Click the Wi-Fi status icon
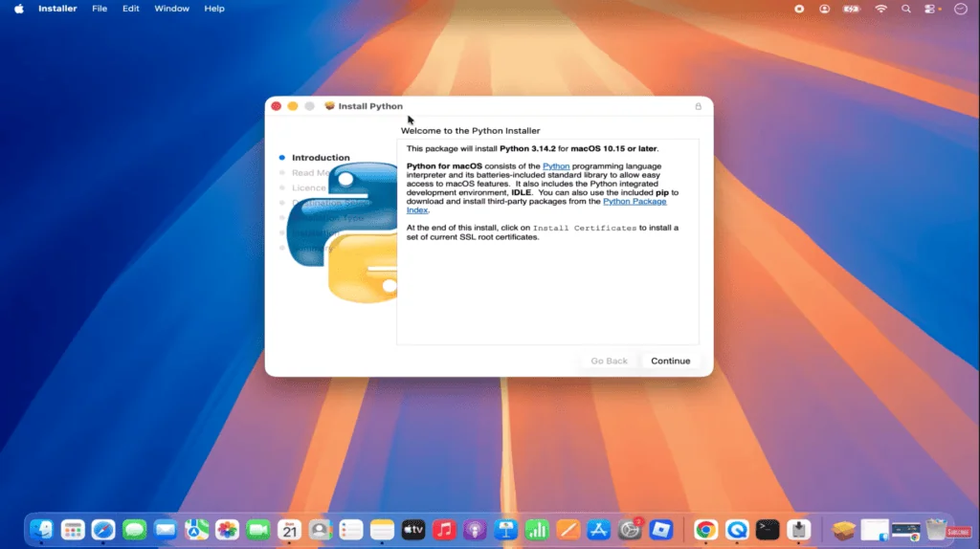This screenshot has width=980, height=549. coord(880,9)
